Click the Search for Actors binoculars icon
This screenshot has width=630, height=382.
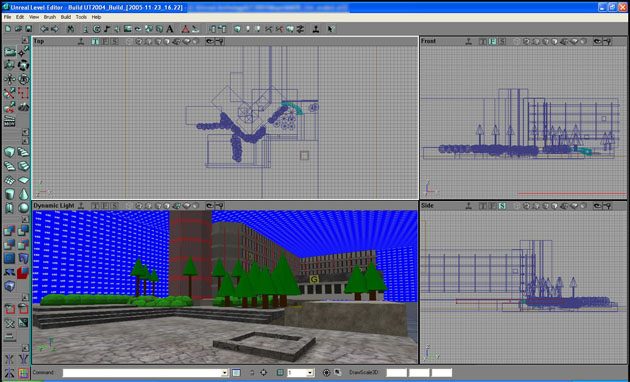click(70, 29)
